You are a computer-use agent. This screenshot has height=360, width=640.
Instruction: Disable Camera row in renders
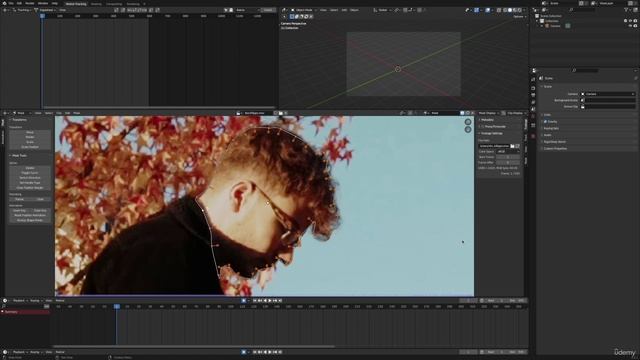(636, 26)
